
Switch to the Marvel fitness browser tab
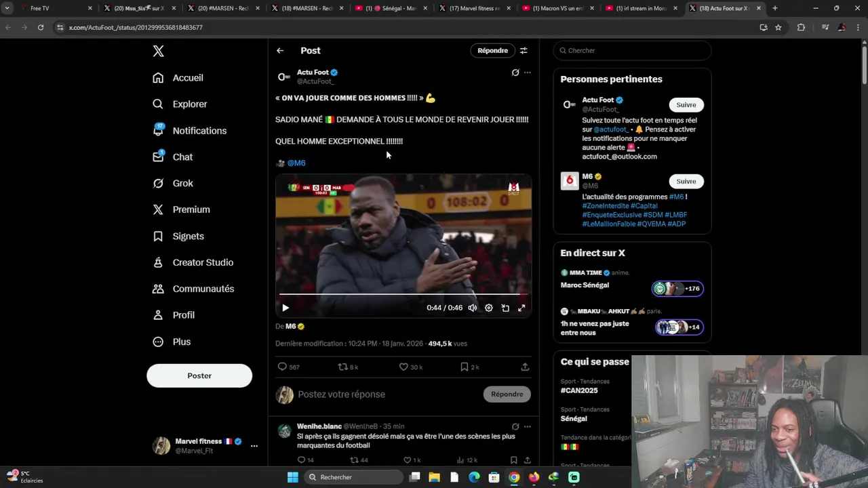coord(475,8)
